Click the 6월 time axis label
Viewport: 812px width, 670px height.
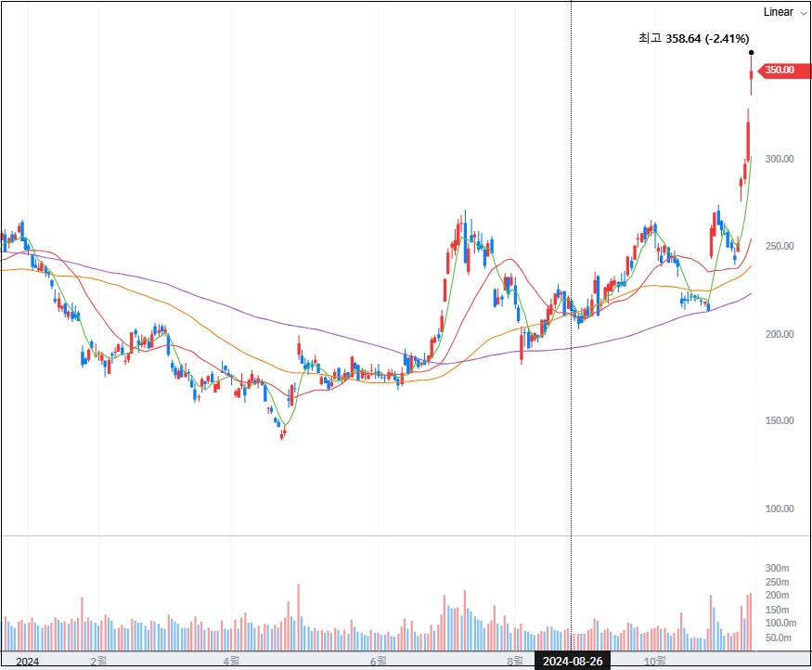coord(378,662)
